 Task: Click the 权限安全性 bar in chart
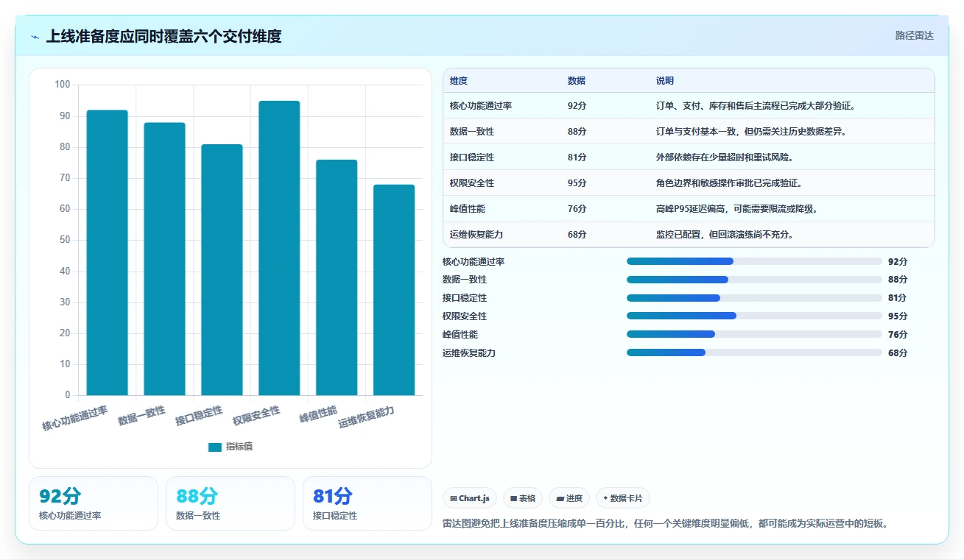279,248
